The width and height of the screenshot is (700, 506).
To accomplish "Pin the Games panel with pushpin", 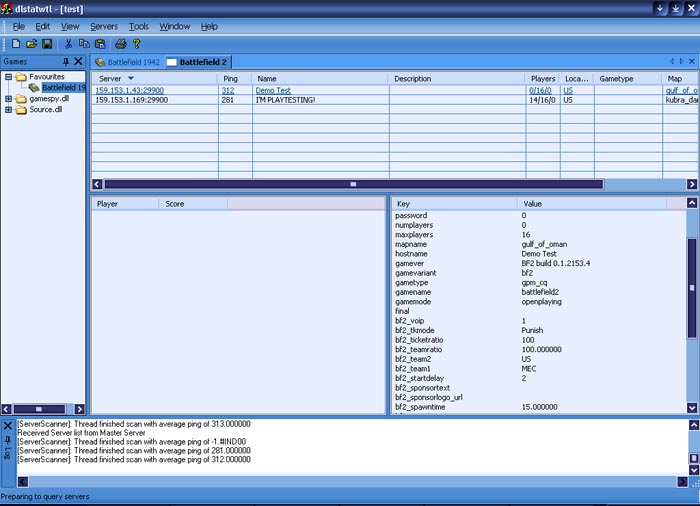I will (66, 62).
